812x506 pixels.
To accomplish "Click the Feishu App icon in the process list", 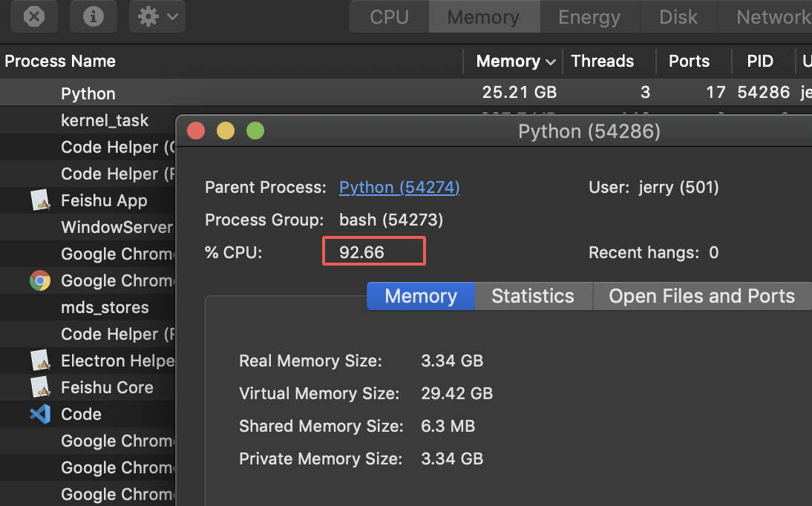I will pos(39,200).
